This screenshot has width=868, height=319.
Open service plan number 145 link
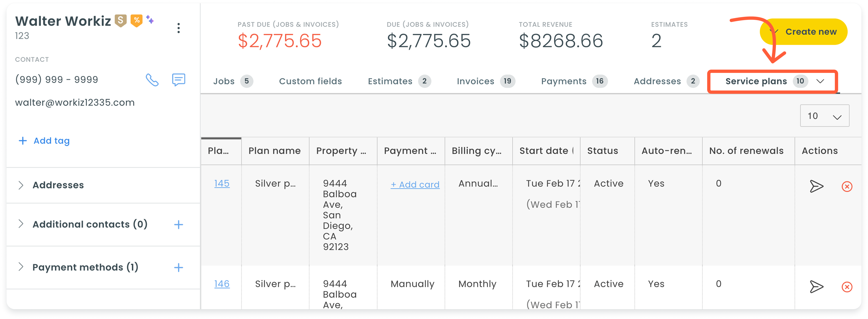222,183
